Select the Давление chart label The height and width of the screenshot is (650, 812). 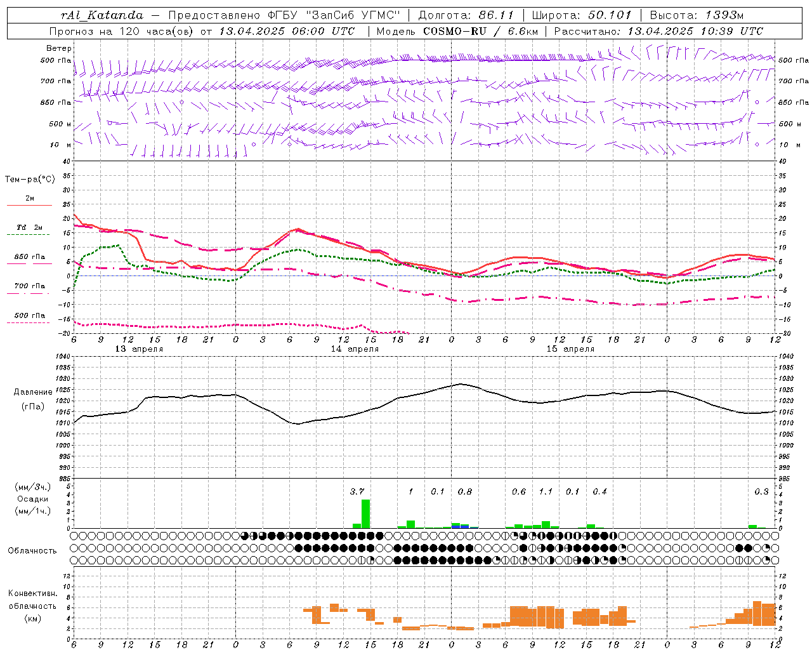coord(33,392)
